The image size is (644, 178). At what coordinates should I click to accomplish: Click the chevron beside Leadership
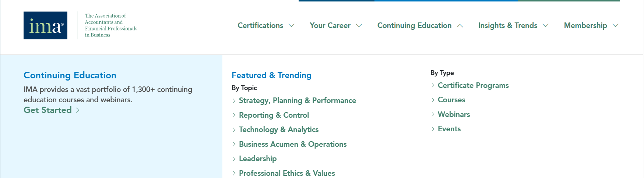tap(234, 159)
